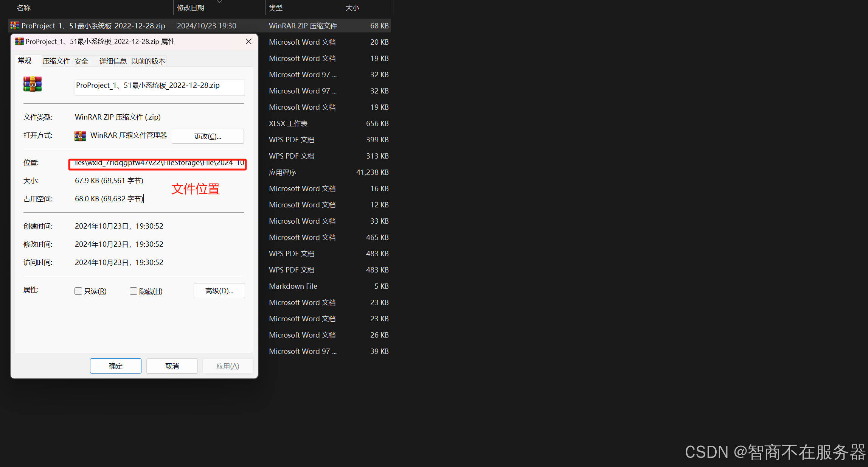Click the zip file icon in the file list
This screenshot has height=467, width=868.
[x=15, y=26]
